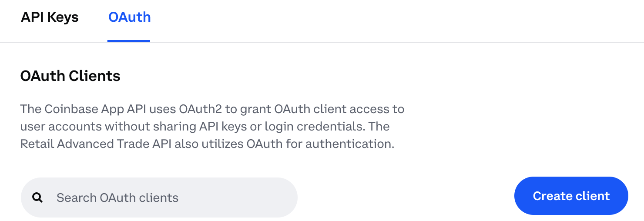644x221 pixels.
Task: Click the magnifying glass search icon
Action: pos(38,198)
